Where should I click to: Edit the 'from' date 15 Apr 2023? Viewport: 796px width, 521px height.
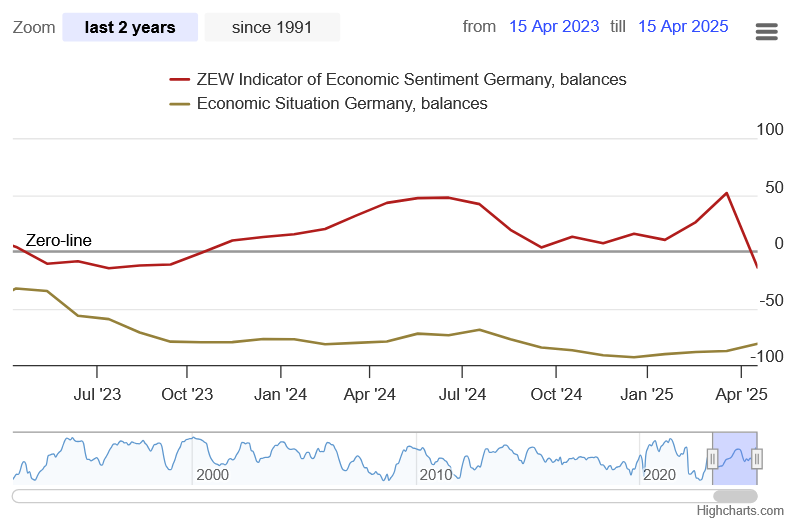pos(553,26)
